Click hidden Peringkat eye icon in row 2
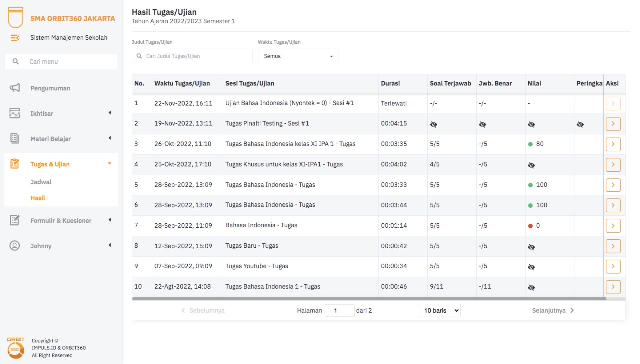Viewport: 640px width, 364px height. (x=580, y=124)
